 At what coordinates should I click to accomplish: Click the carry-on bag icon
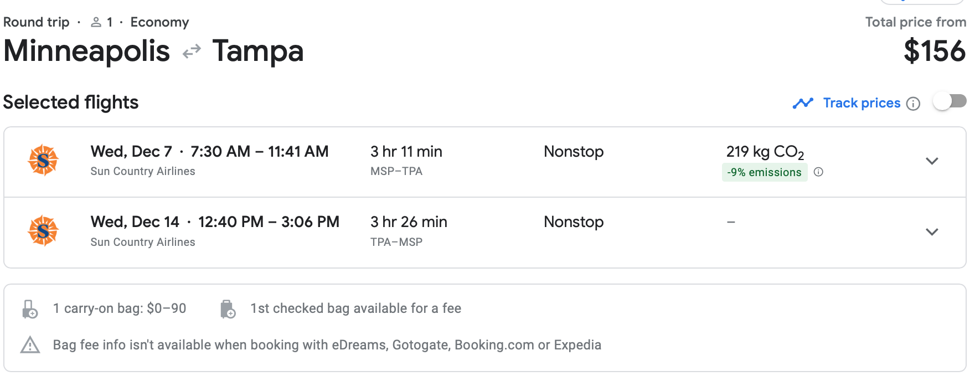(30, 309)
